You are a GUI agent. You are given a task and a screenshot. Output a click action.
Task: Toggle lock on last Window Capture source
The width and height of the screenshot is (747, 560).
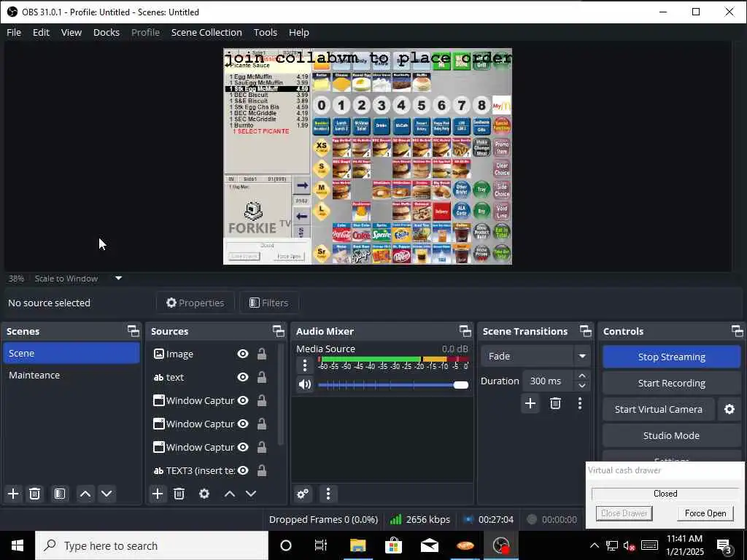pos(262,447)
